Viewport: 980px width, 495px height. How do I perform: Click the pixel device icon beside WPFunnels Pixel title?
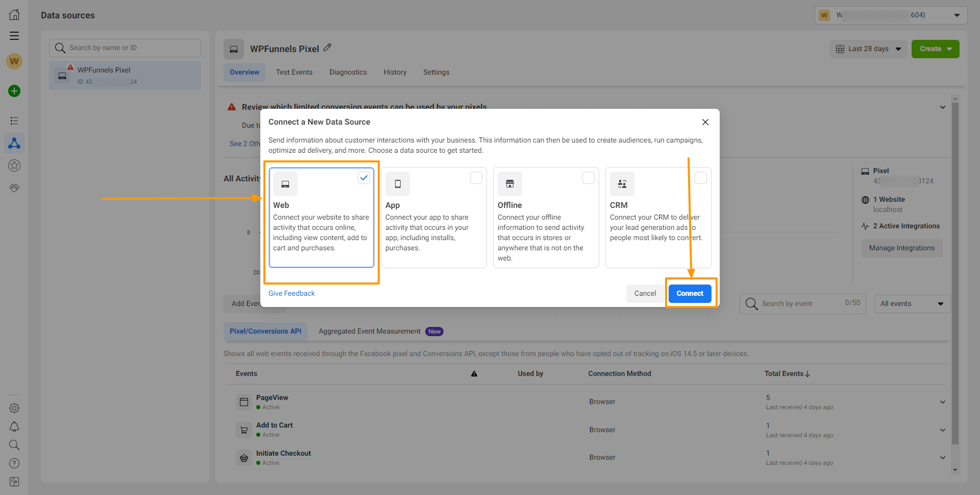tap(234, 49)
